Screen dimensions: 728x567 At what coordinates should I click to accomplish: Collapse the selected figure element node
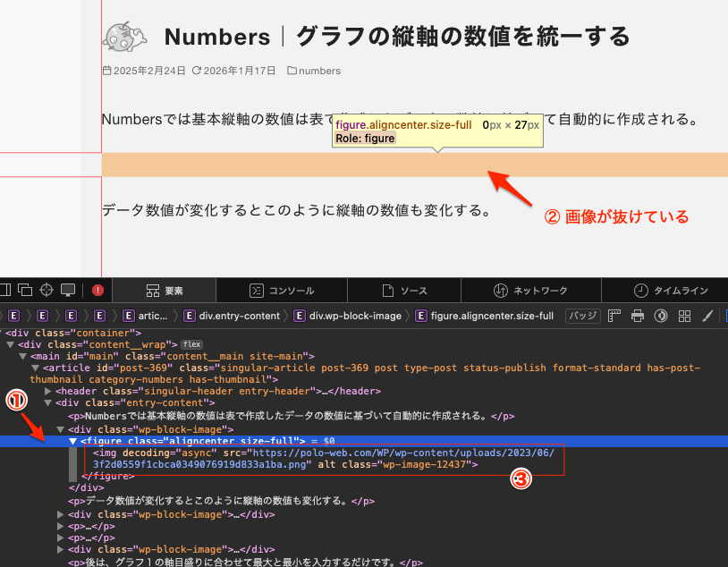[73, 441]
